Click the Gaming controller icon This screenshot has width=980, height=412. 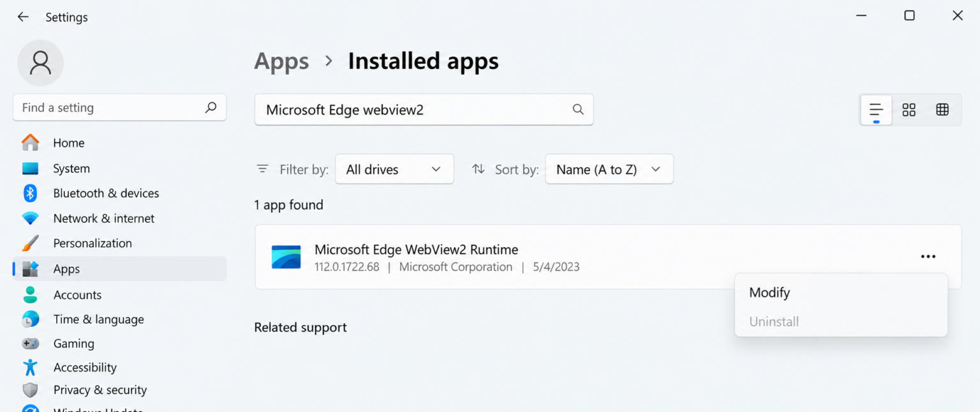click(30, 344)
